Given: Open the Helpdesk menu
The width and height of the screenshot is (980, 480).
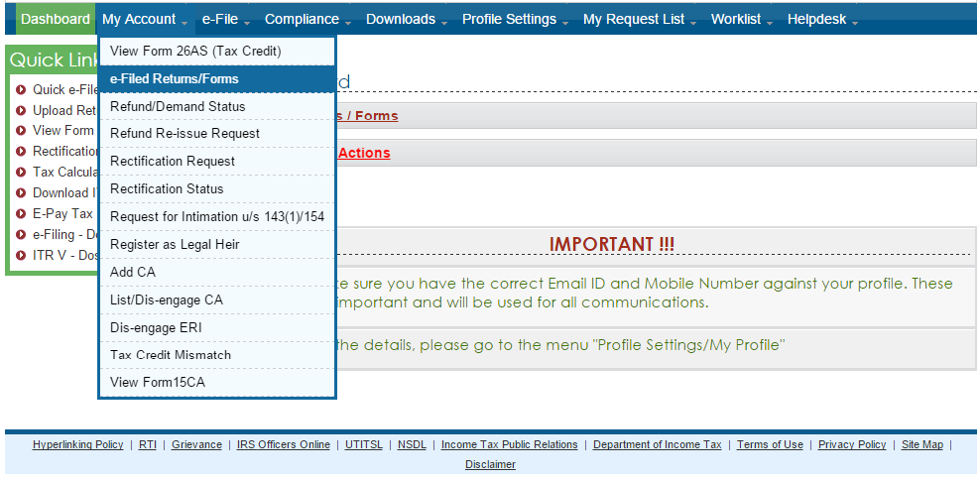Looking at the screenshot, I should click(x=822, y=19).
